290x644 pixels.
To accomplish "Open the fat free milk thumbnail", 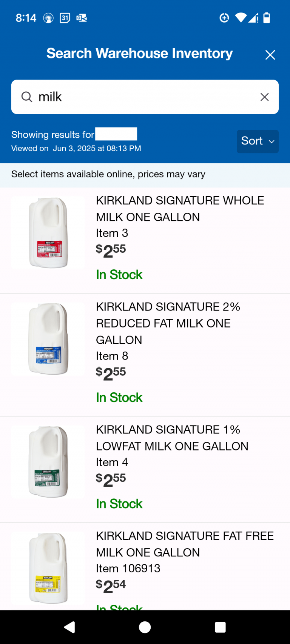I will (x=48, y=568).
